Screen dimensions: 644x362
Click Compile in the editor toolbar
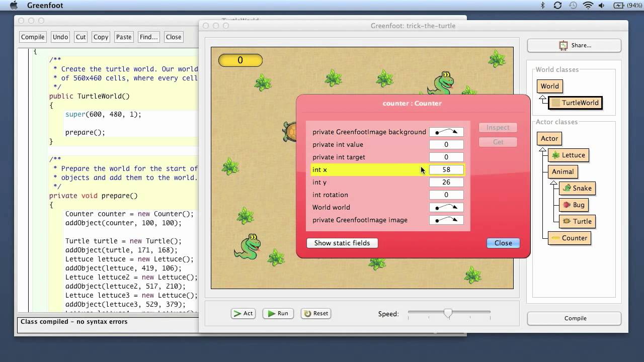point(33,37)
